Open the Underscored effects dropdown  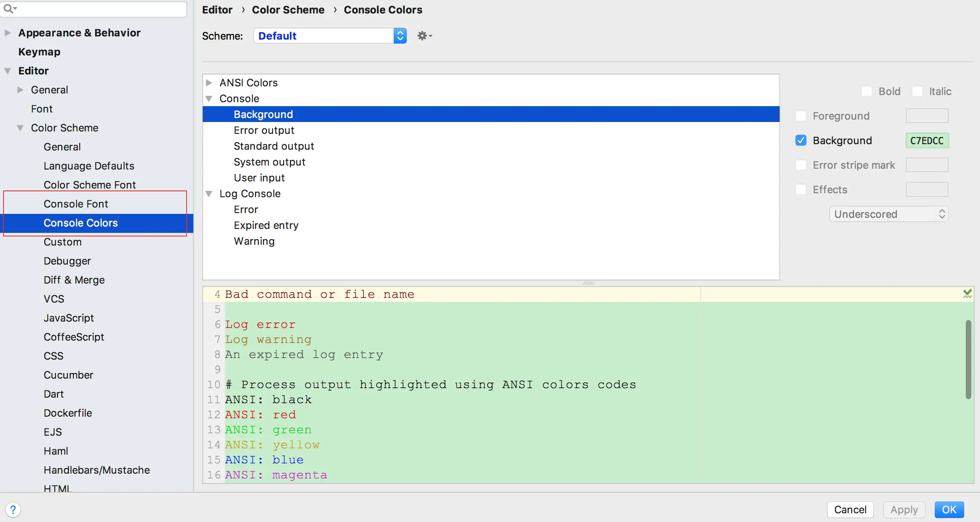point(888,214)
